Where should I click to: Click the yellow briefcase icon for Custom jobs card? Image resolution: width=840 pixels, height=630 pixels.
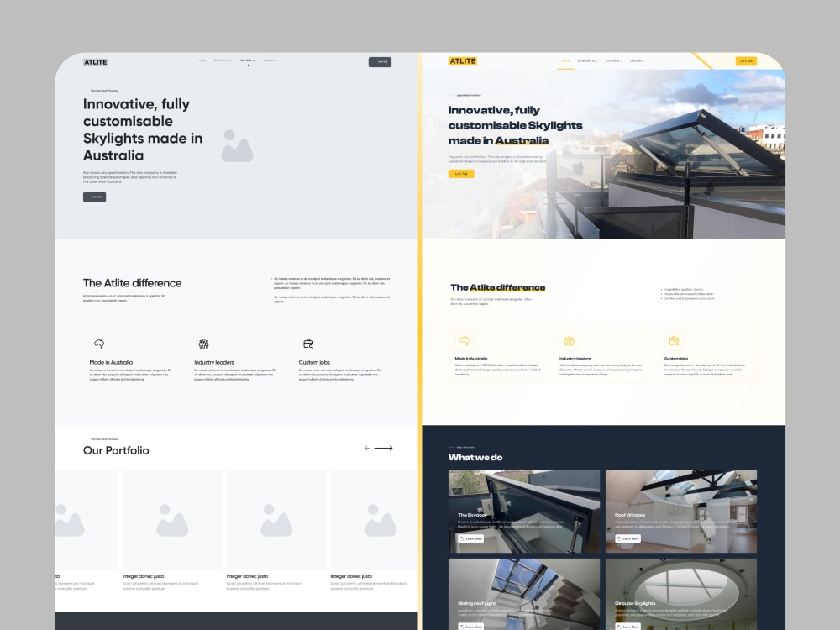[x=674, y=341]
